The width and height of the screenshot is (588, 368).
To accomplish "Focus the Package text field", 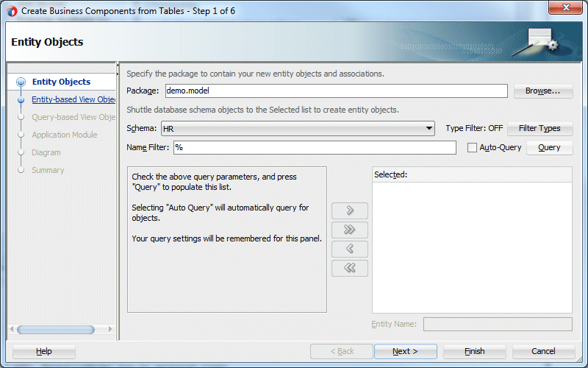I will pyautogui.click(x=337, y=91).
